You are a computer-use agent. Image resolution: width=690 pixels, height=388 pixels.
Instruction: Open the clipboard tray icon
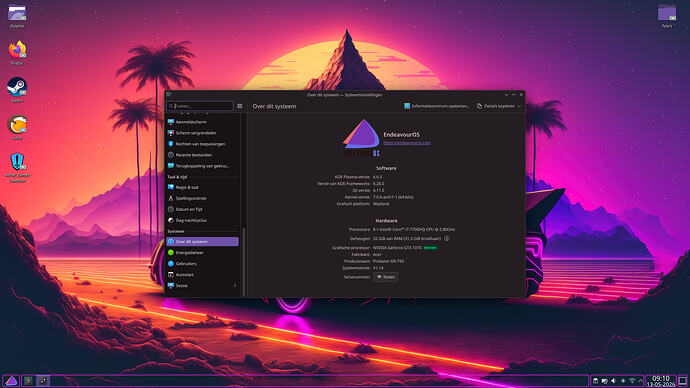tap(595, 381)
